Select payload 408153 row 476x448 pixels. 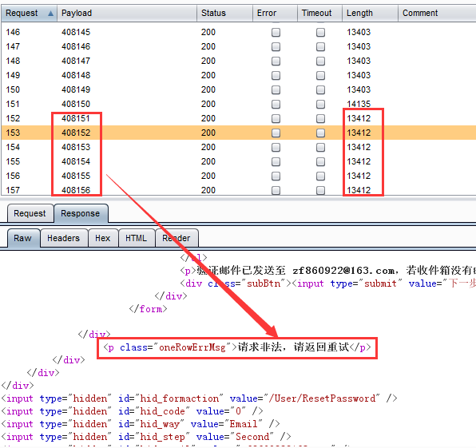(239, 147)
